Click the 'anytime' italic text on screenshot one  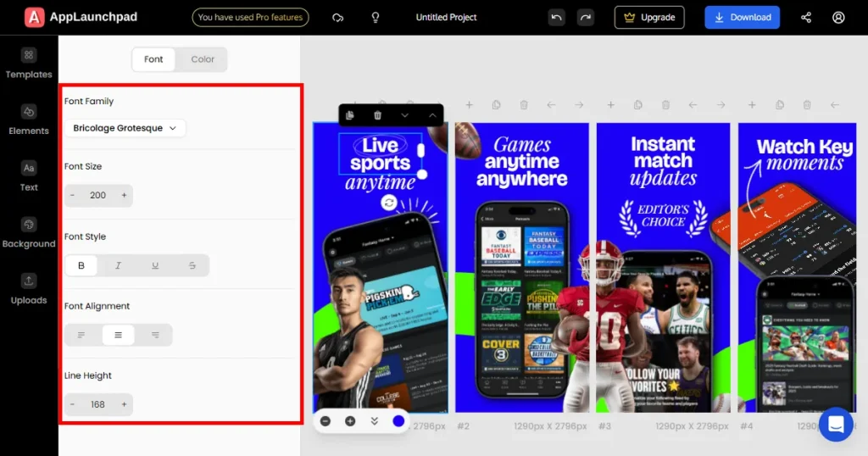pyautogui.click(x=381, y=182)
